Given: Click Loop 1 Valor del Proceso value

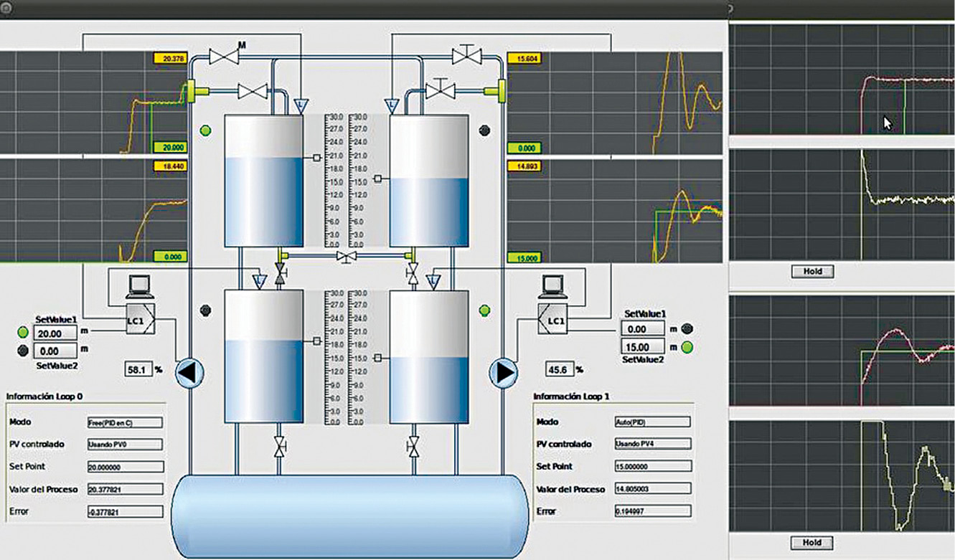Looking at the screenshot, I should pos(652,489).
